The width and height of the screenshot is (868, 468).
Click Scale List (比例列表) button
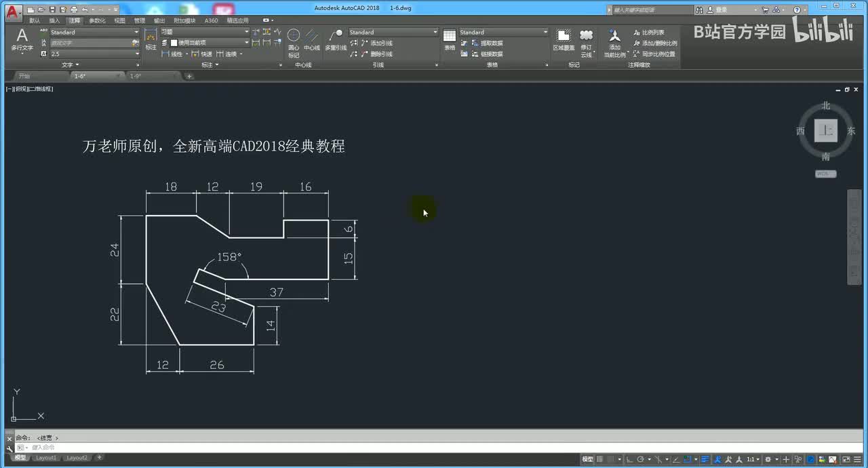[x=648, y=33]
